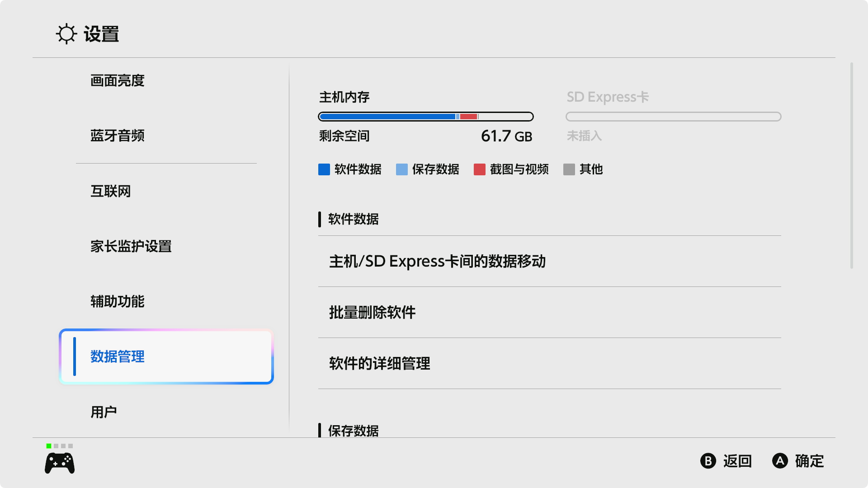Click the red 截图与视频 legend swatch
Image resolution: width=868 pixels, height=488 pixels.
pyautogui.click(x=480, y=169)
